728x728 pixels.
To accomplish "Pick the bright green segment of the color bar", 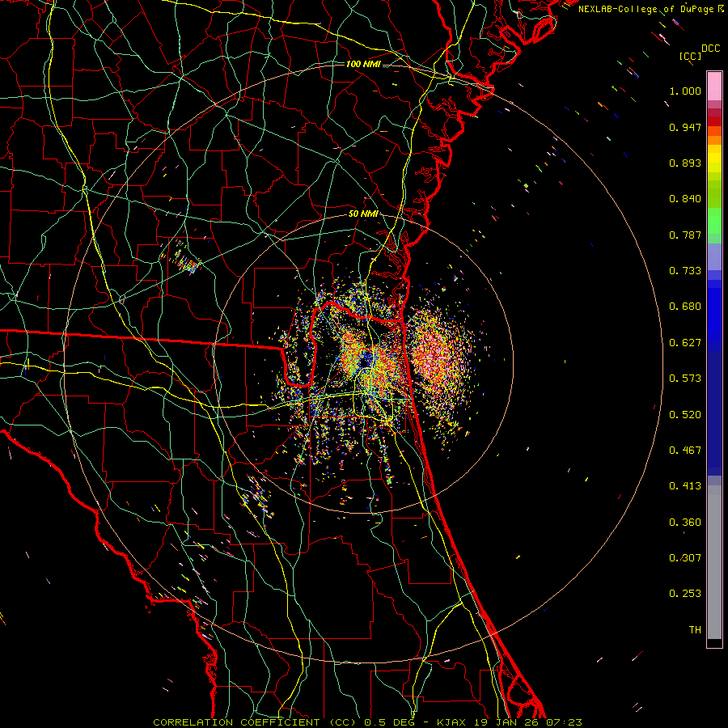I will pos(714,221).
